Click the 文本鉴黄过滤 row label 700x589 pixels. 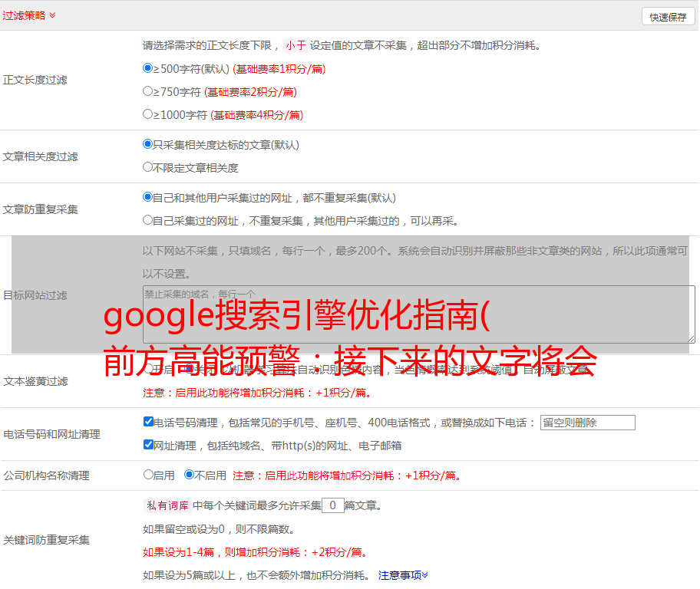[36, 381]
